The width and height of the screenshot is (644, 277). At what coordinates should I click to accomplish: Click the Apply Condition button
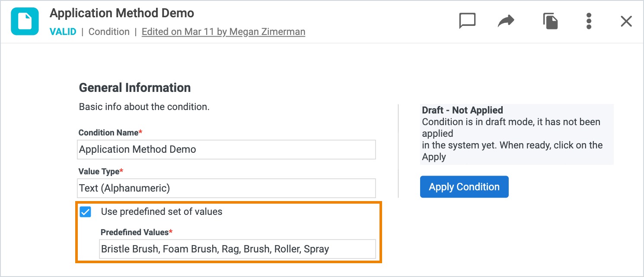pos(464,187)
